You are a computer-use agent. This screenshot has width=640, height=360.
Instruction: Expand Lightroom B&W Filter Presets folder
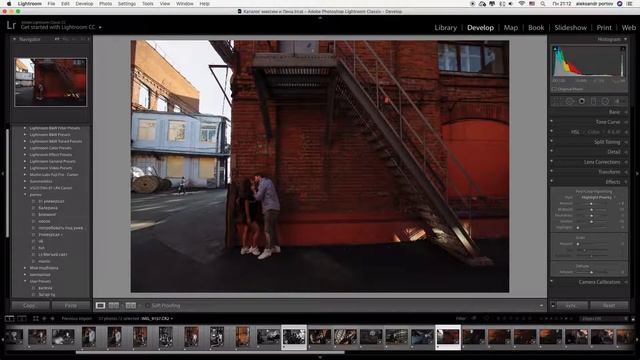[25, 128]
